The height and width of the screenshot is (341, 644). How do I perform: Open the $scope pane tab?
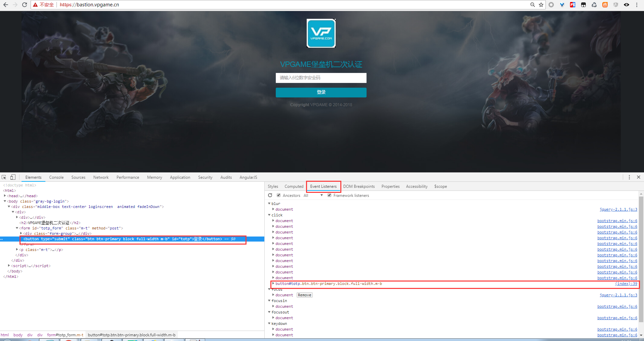tap(441, 186)
